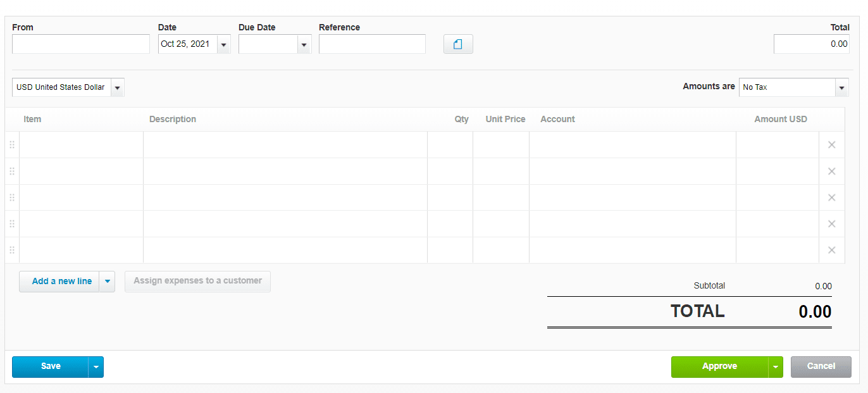Click the drag handle on the second row
Screen dimensions: 868x393
[x=12, y=172]
